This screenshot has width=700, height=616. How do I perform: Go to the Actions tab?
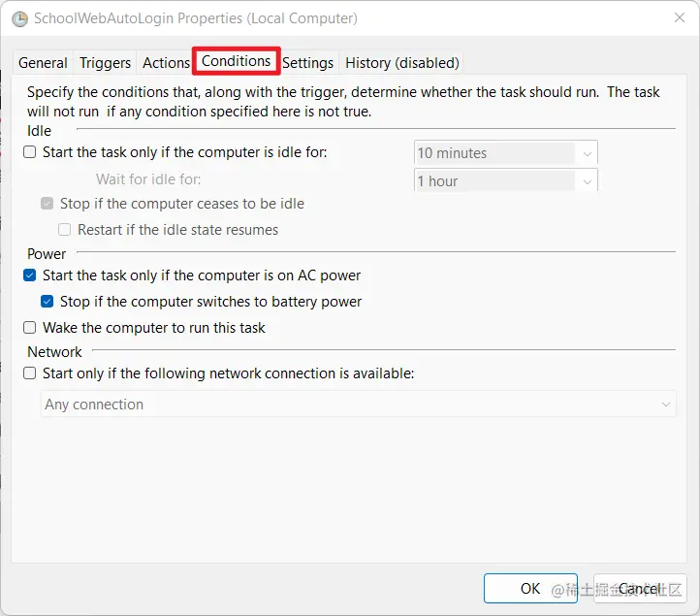166,62
